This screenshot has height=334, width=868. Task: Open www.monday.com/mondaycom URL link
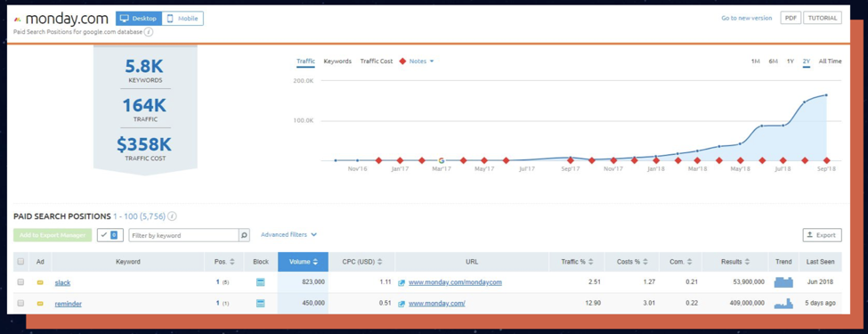click(455, 282)
